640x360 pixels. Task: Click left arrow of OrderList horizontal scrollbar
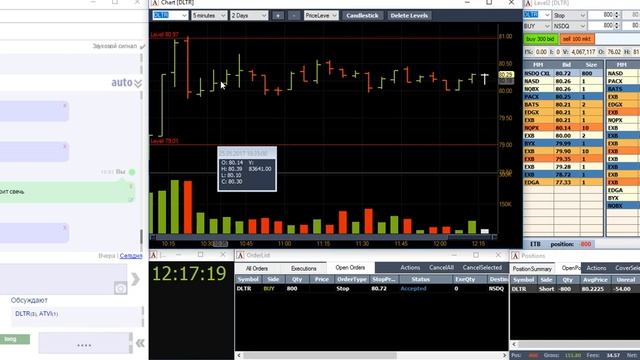point(239,356)
